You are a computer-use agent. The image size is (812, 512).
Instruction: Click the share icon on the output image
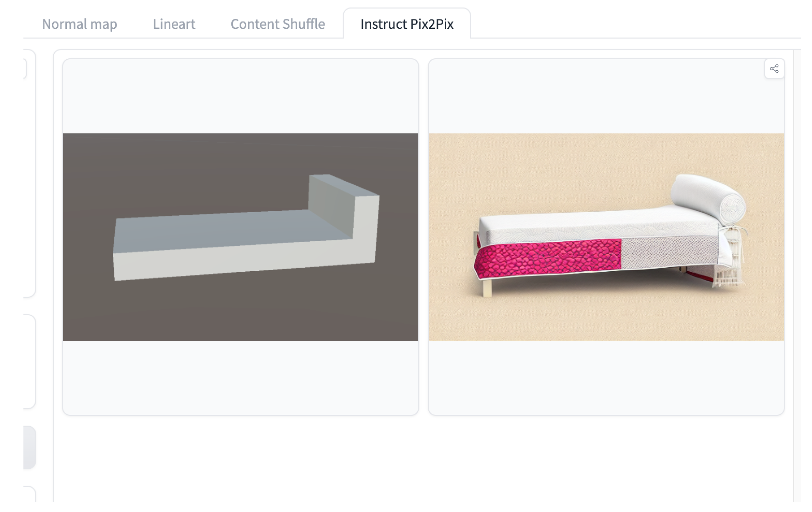[x=774, y=69]
